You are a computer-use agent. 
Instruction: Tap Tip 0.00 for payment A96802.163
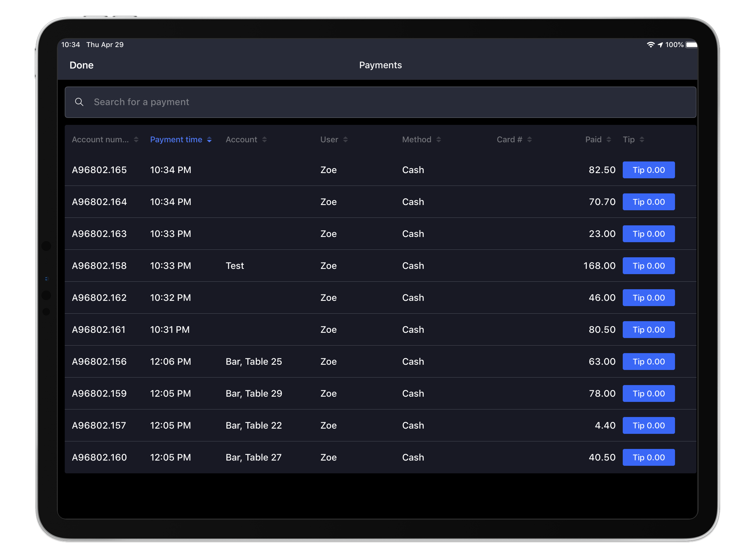pos(648,234)
